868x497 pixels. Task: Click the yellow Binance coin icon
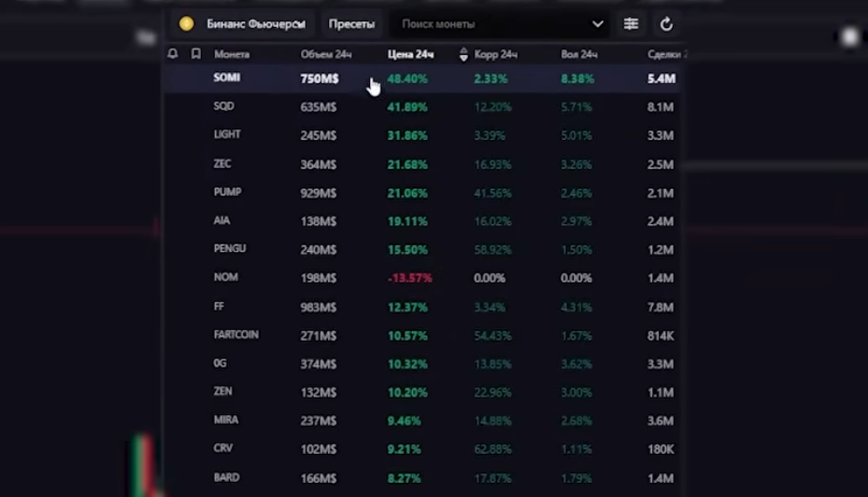[187, 23]
